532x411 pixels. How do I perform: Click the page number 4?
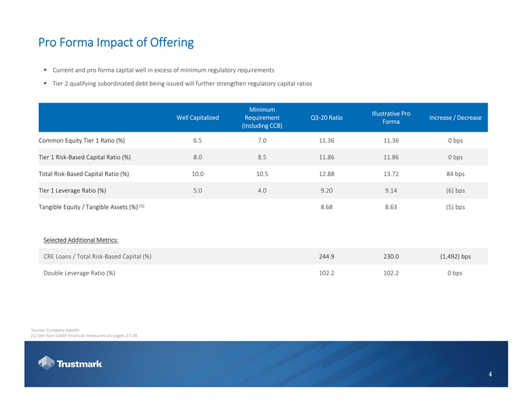[x=490, y=374]
